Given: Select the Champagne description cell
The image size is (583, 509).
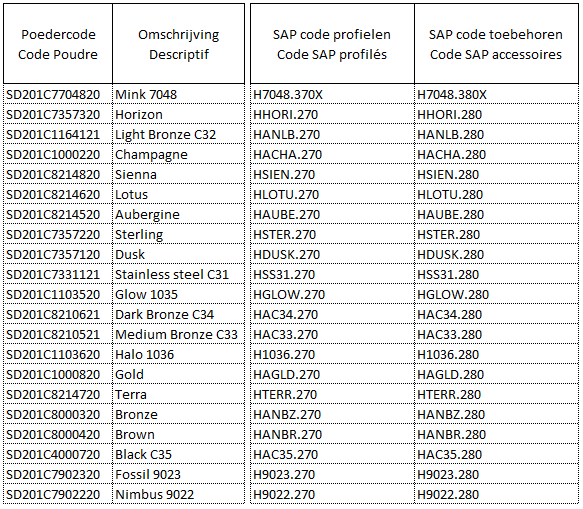Looking at the screenshot, I should [178, 154].
